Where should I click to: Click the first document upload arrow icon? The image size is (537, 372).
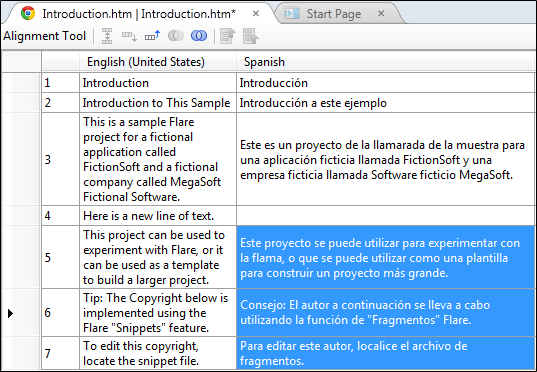coord(228,36)
